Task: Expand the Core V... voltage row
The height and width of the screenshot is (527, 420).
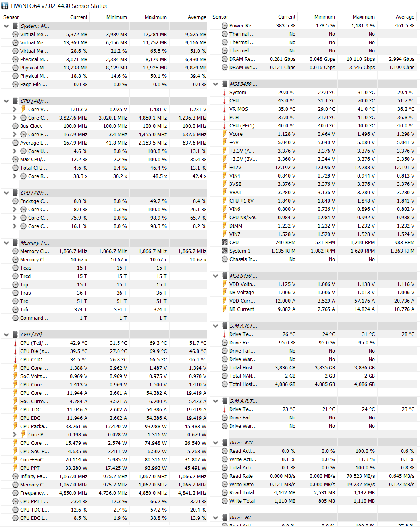Action: (14, 109)
